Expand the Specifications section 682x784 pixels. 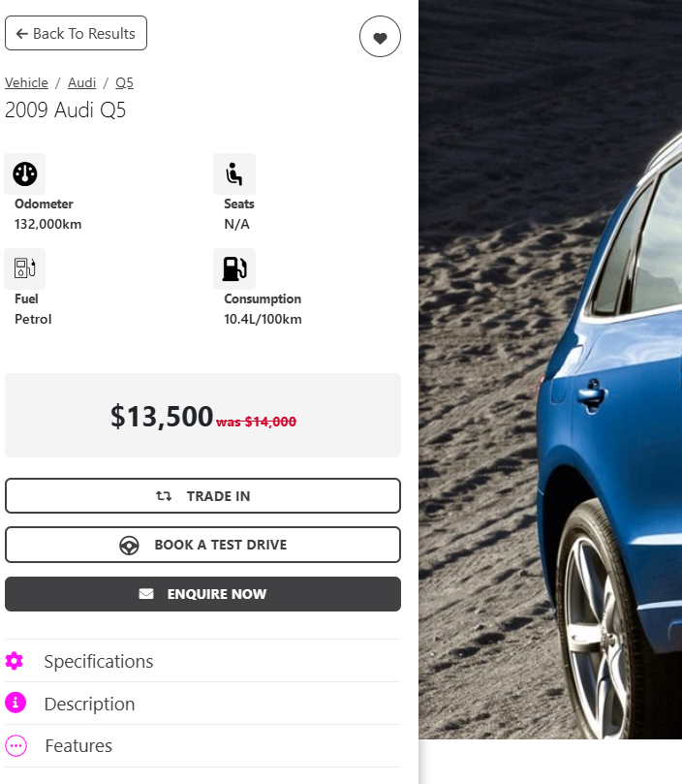[x=203, y=661]
